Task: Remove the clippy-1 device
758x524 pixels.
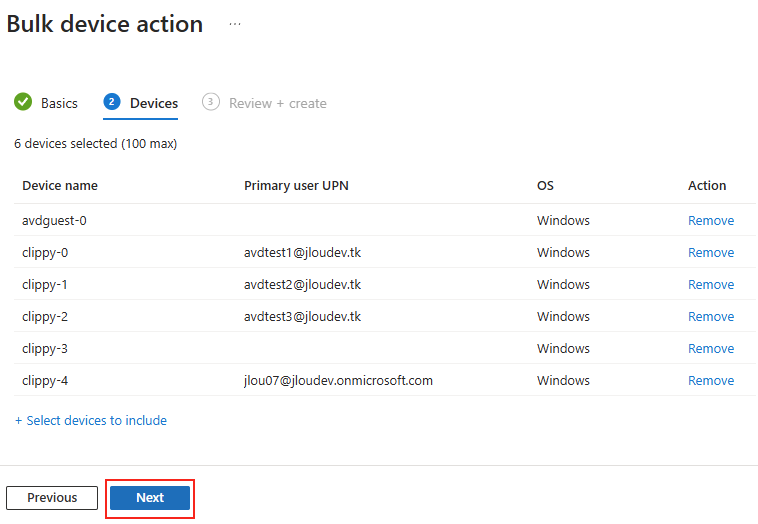Action: (711, 284)
